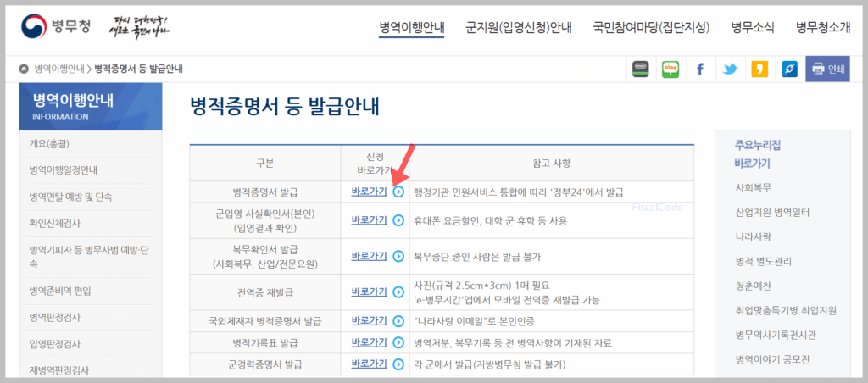Open 병적 별도관리 shortcut
Image resolution: width=868 pixels, height=383 pixels.
pos(764,261)
